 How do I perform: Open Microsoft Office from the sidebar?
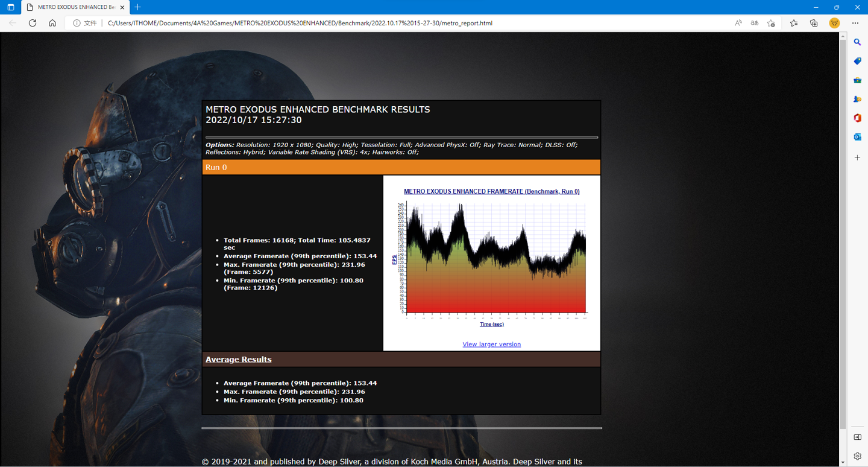click(857, 118)
